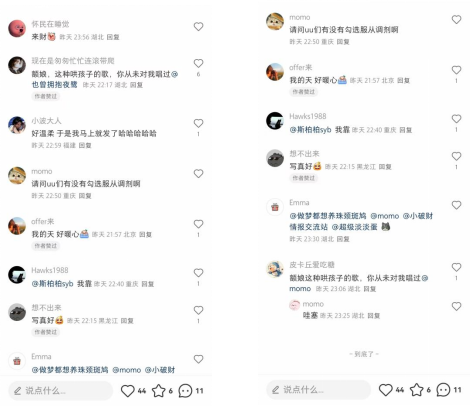This screenshot has width=471, height=407.
Task: Tap the heart beside the 哇塞 reply
Action: 456,306
